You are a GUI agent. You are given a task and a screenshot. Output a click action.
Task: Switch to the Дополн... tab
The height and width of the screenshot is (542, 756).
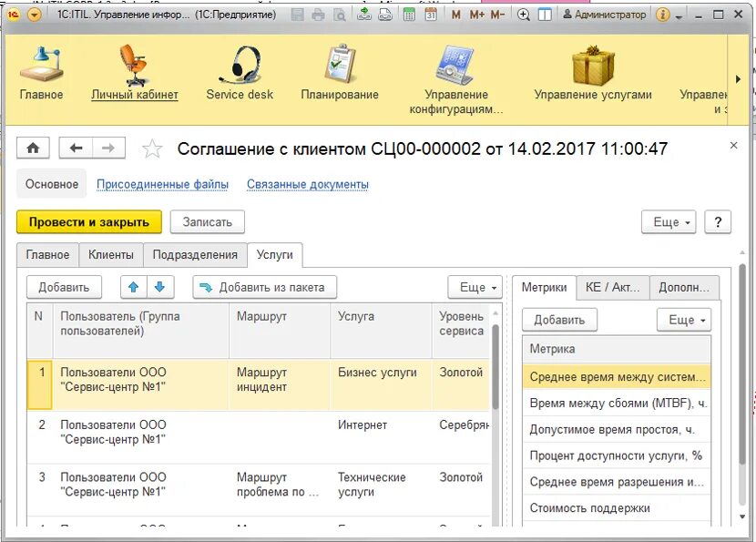pos(684,287)
